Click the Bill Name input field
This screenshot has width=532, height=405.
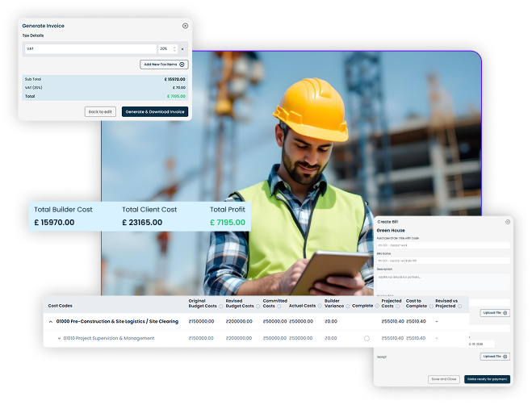tap(443, 261)
